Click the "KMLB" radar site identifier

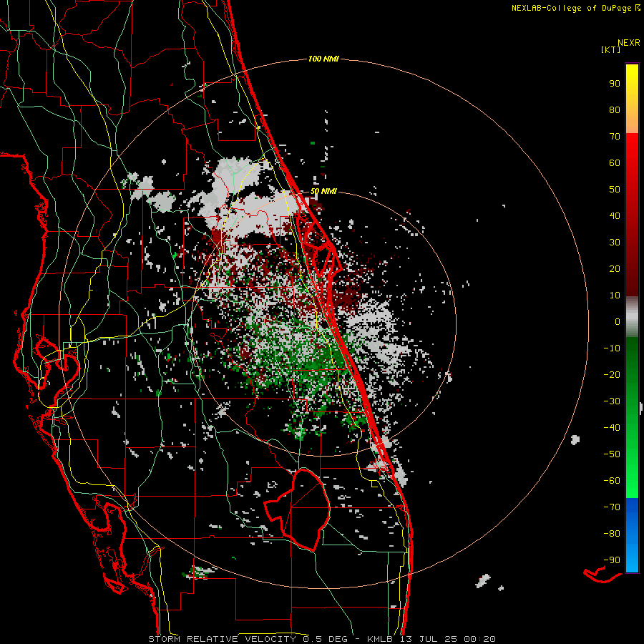(x=381, y=639)
